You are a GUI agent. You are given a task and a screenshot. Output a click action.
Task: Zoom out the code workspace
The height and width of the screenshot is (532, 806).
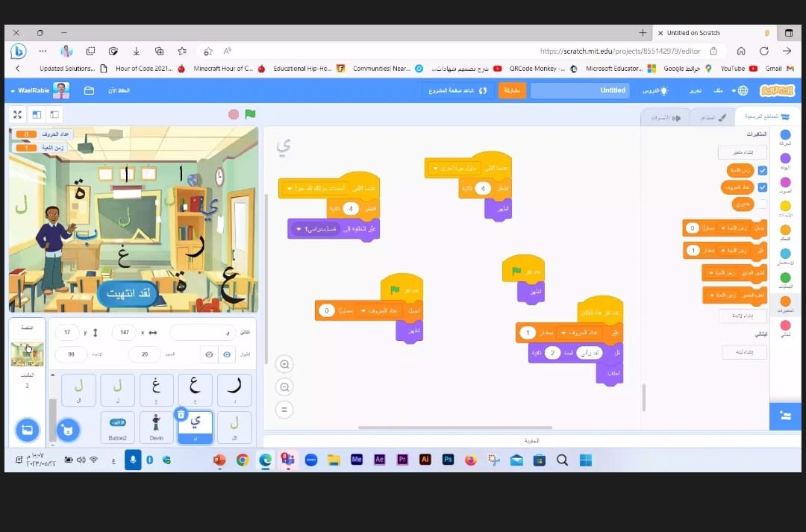[x=284, y=387]
